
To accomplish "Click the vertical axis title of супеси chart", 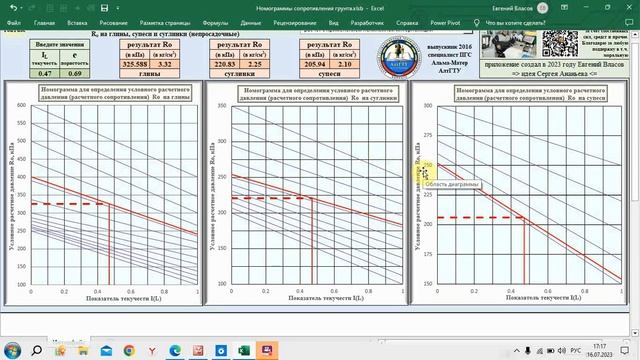I will click(418, 196).
